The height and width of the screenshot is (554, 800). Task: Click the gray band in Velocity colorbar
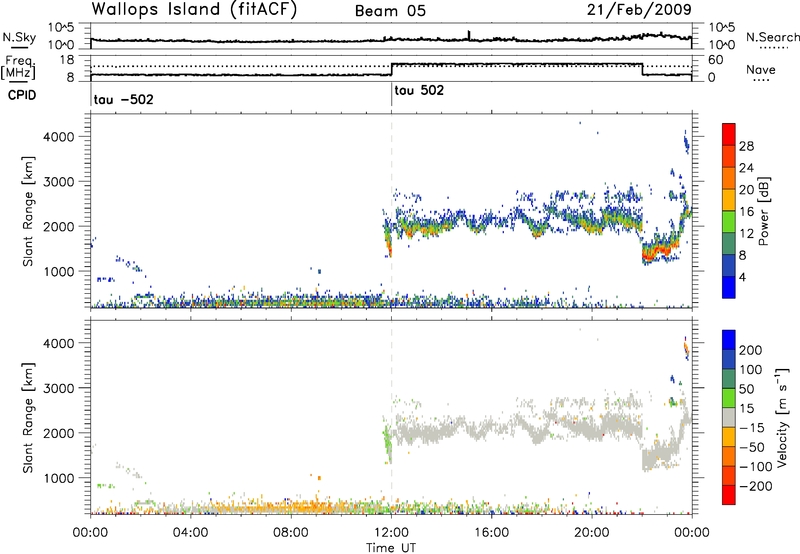point(729,418)
